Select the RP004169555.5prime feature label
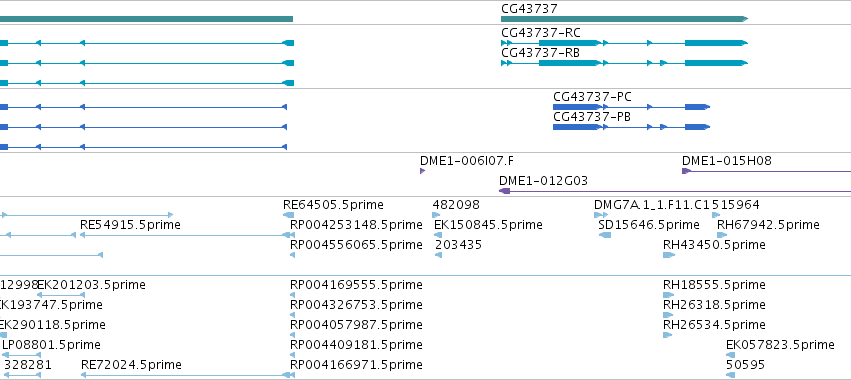Image resolution: width=851 pixels, height=380 pixels. (x=356, y=285)
